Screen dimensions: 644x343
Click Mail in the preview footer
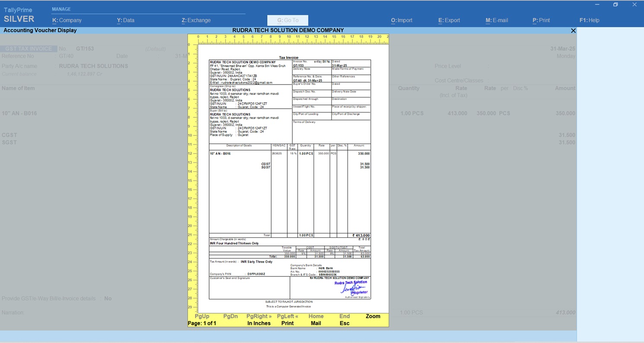click(x=316, y=323)
